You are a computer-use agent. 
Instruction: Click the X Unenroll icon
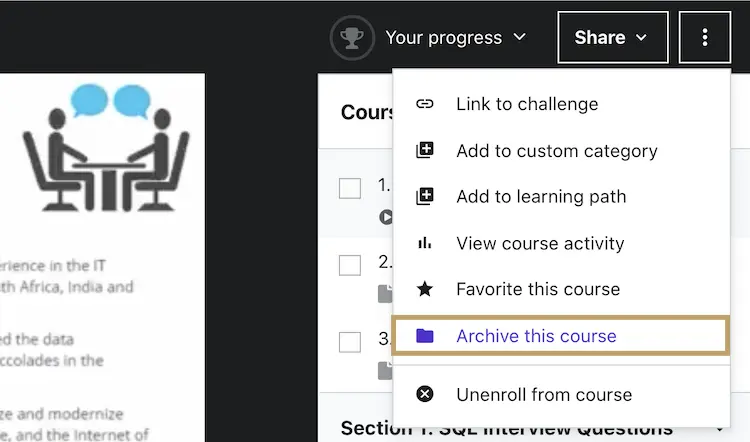[x=425, y=394]
